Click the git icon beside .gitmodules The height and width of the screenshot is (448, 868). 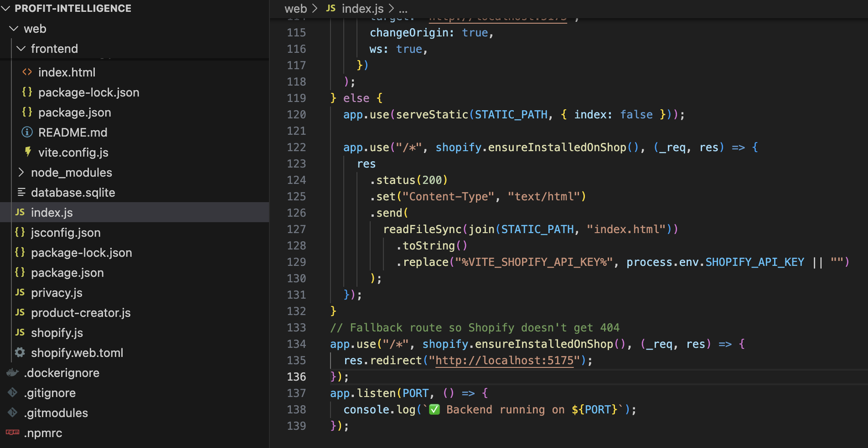[12, 413]
